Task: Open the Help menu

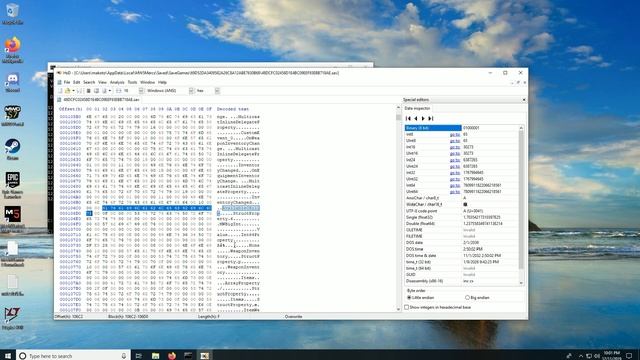Action: click(162, 82)
